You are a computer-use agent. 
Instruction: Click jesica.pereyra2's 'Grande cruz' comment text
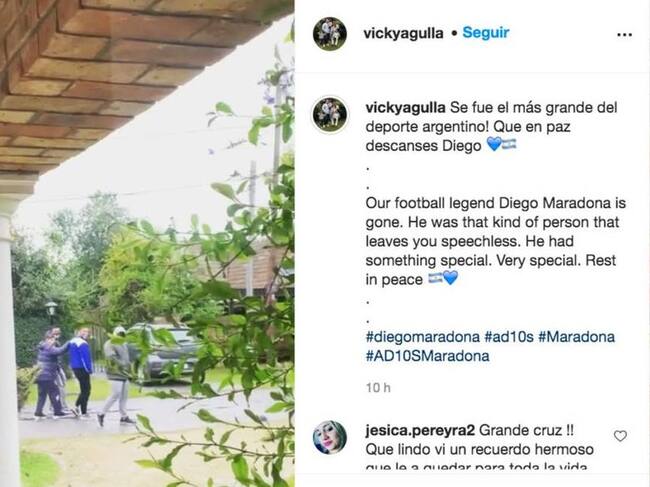tap(526, 431)
